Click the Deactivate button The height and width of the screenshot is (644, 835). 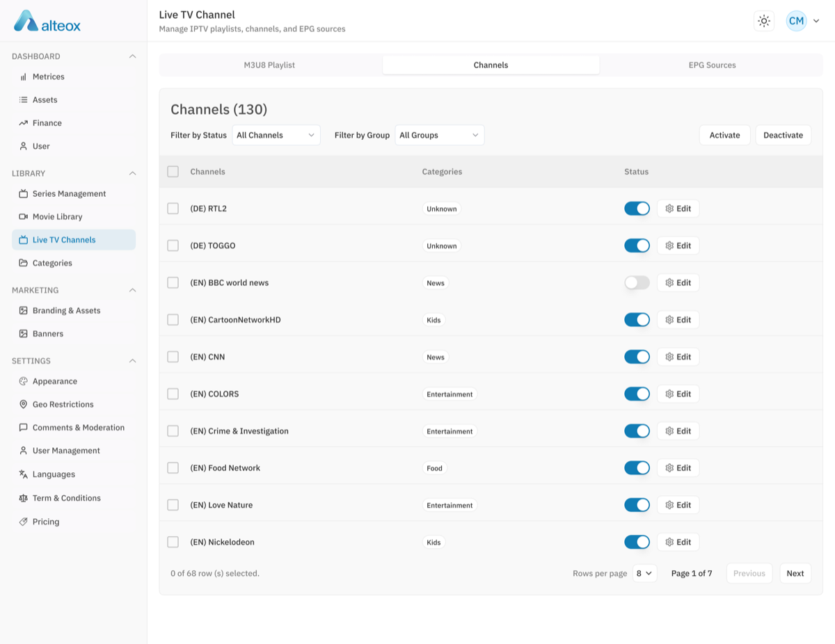[783, 135]
